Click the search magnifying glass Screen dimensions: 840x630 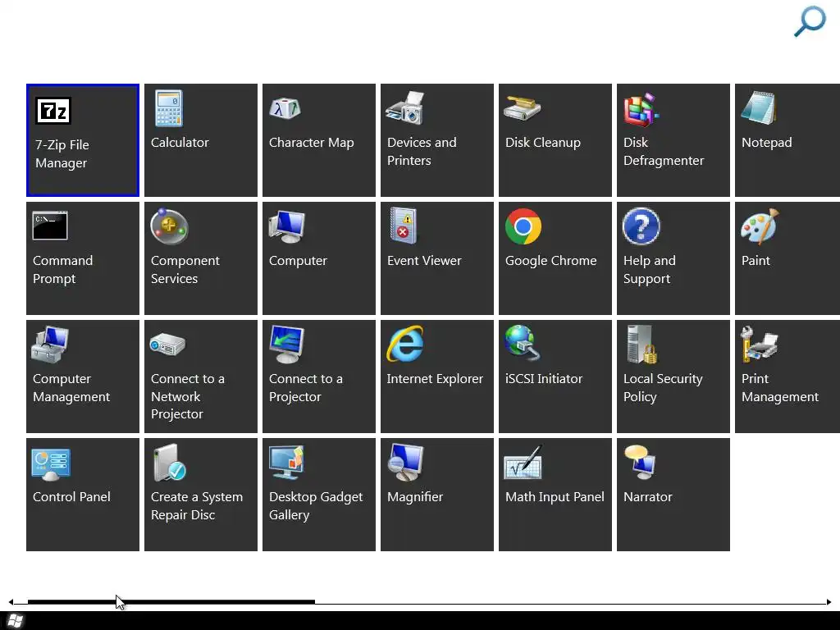(810, 21)
